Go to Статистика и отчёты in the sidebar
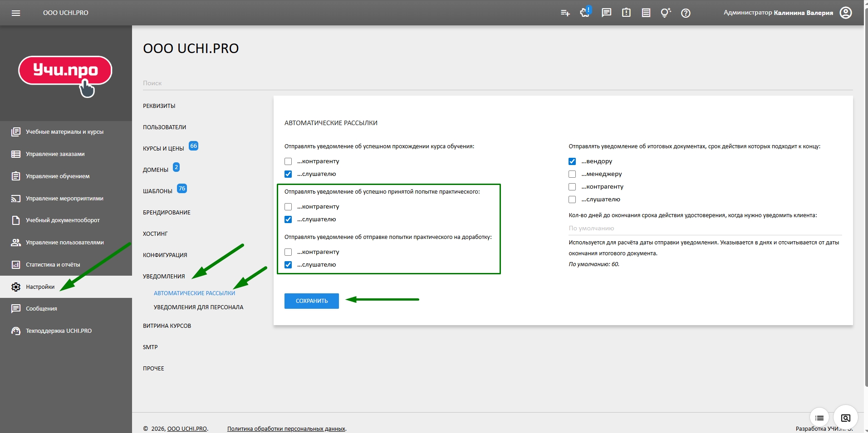The width and height of the screenshot is (868, 433). 53,264
